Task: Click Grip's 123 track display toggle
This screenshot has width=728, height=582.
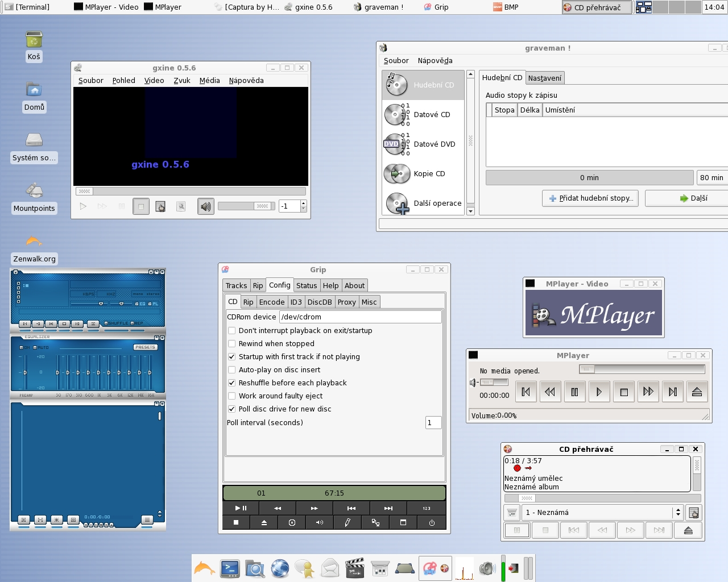Action: [x=427, y=508]
